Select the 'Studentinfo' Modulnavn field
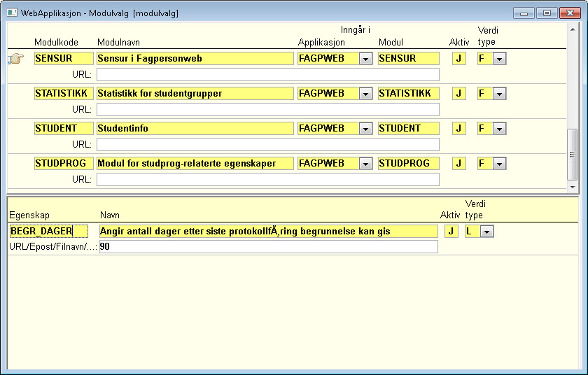 pyautogui.click(x=195, y=129)
